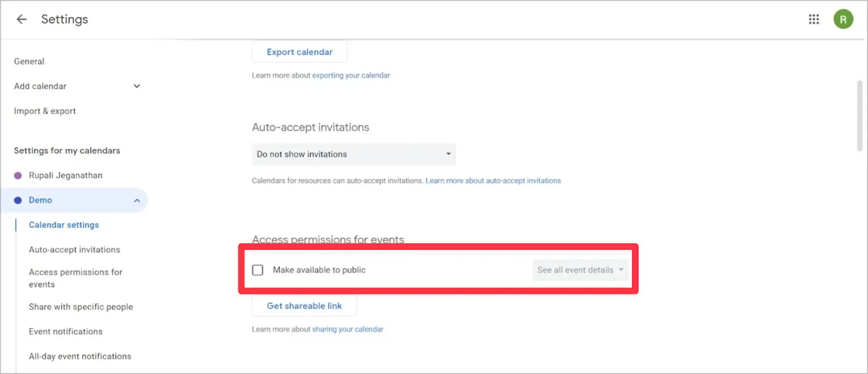The height and width of the screenshot is (374, 868).
Task: Click the blue dot next to Demo
Action: [18, 200]
